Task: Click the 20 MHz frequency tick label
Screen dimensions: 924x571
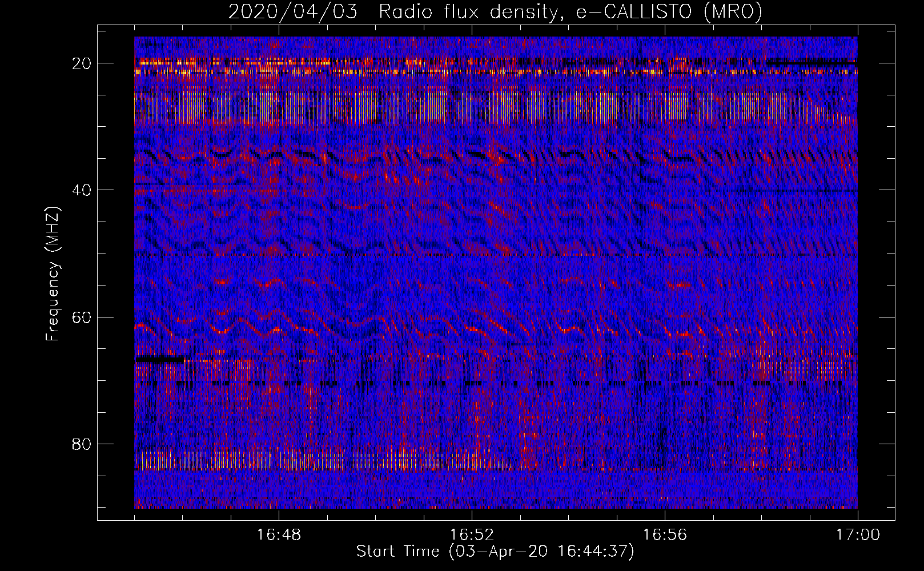Action: 82,63
